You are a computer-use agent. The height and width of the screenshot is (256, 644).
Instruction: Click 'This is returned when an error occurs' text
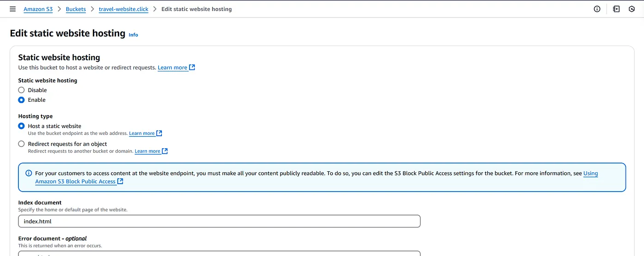pyautogui.click(x=60, y=246)
